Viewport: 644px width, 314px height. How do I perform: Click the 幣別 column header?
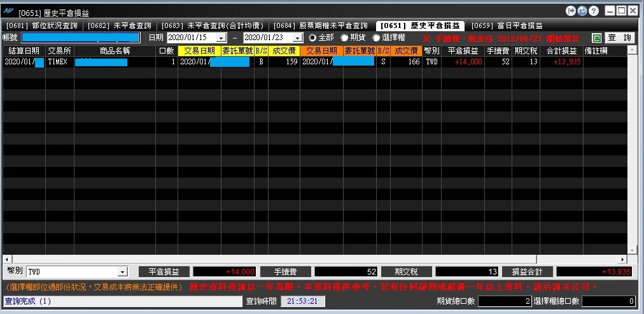pos(431,51)
